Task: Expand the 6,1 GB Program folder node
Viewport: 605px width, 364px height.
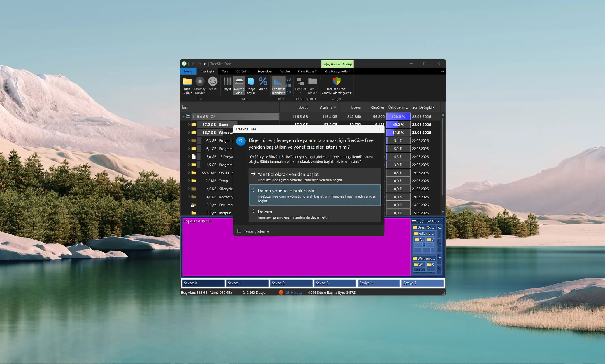Action: coord(189,149)
